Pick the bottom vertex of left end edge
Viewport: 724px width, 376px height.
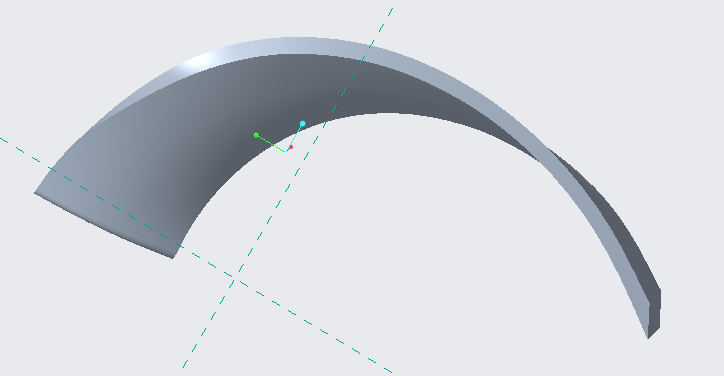172,258
